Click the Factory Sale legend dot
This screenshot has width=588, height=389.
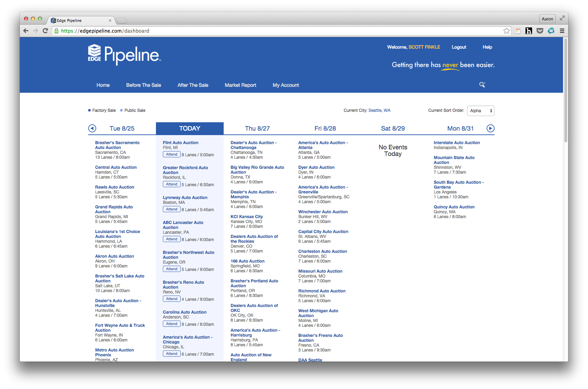(x=89, y=110)
